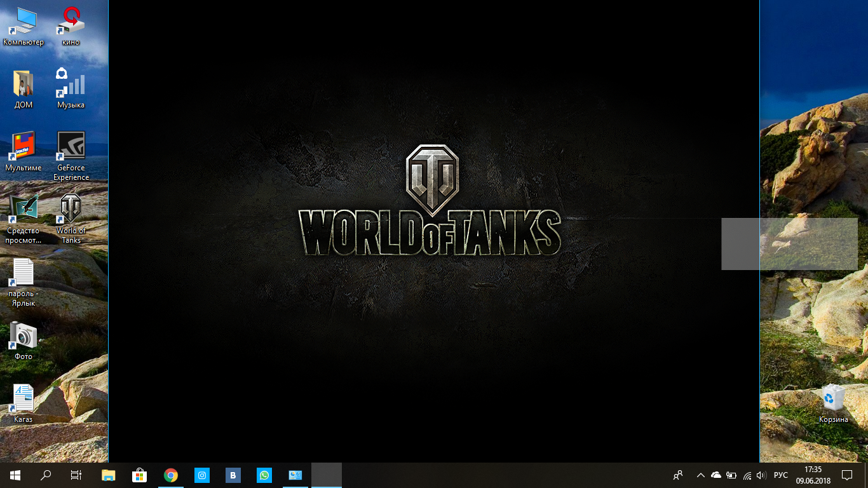Switch the РУС input language
Viewport: 868px width, 488px height.
781,475
